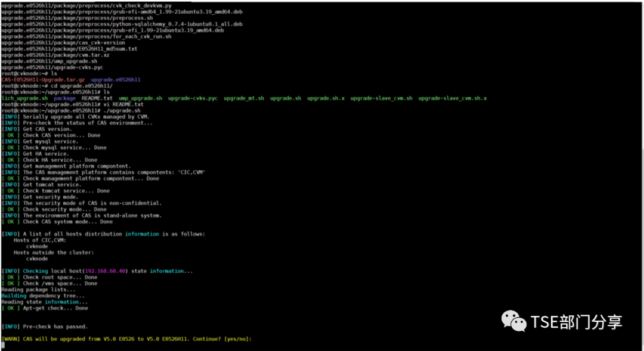Click upgrade.sh.x in the directory listing

[326, 98]
